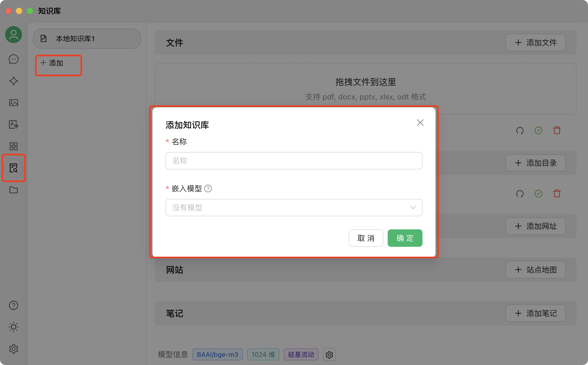Screen dimensions: 588x365
Task: Open the chat assistant sidebar icon
Action: [13, 59]
